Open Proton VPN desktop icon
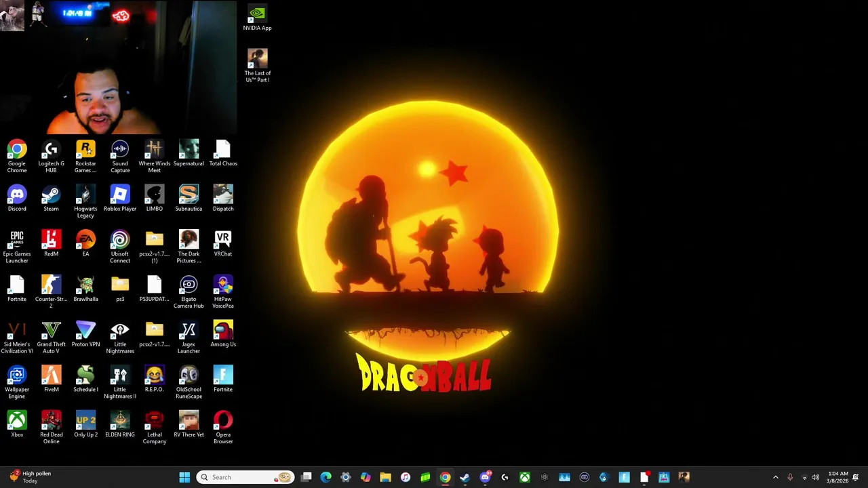This screenshot has height=488, width=868. [x=85, y=335]
